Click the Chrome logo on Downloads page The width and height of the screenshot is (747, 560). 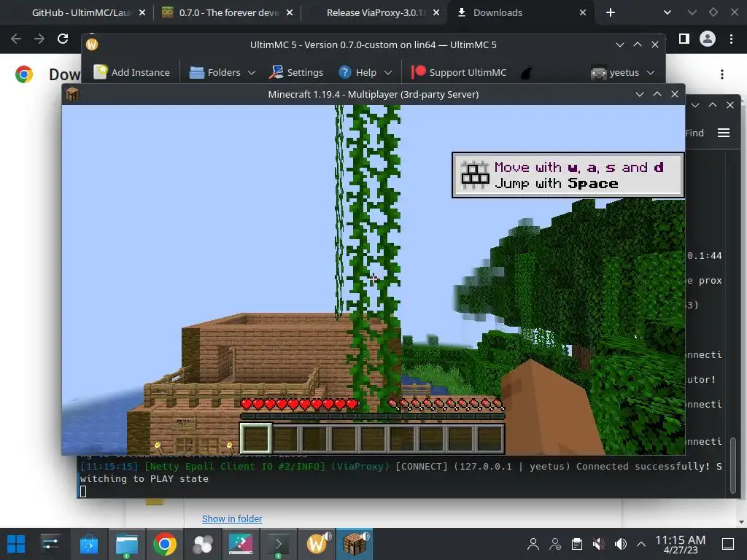[24, 74]
